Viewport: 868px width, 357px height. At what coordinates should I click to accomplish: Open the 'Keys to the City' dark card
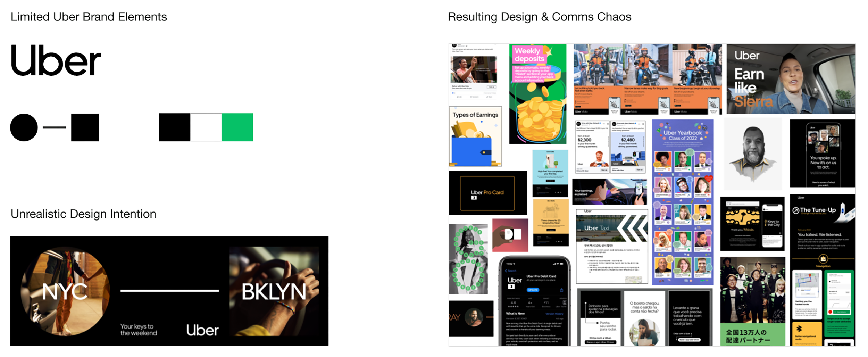(x=752, y=224)
